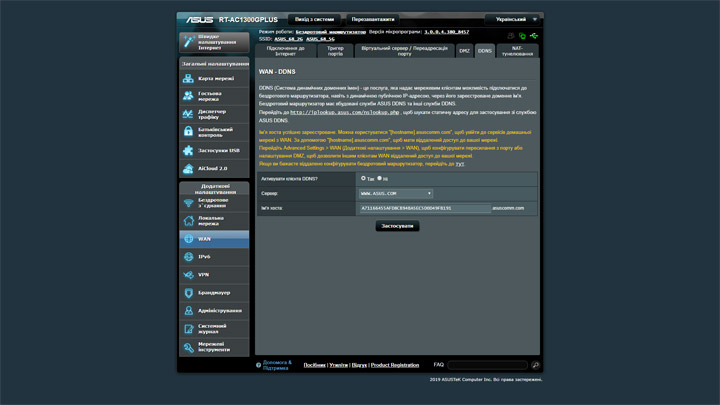
Task: Click the asuscomm.com domain suffix text
Action: point(508,208)
